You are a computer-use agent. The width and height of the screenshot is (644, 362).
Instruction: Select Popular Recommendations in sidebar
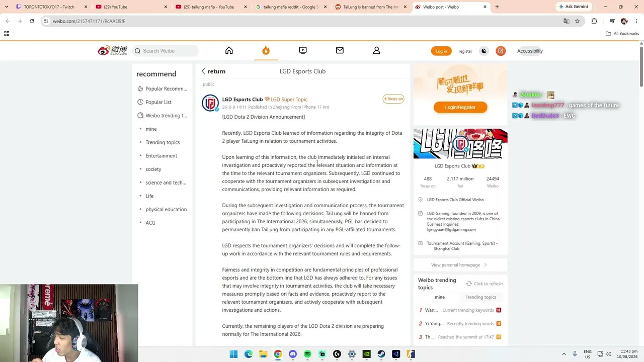(x=162, y=88)
